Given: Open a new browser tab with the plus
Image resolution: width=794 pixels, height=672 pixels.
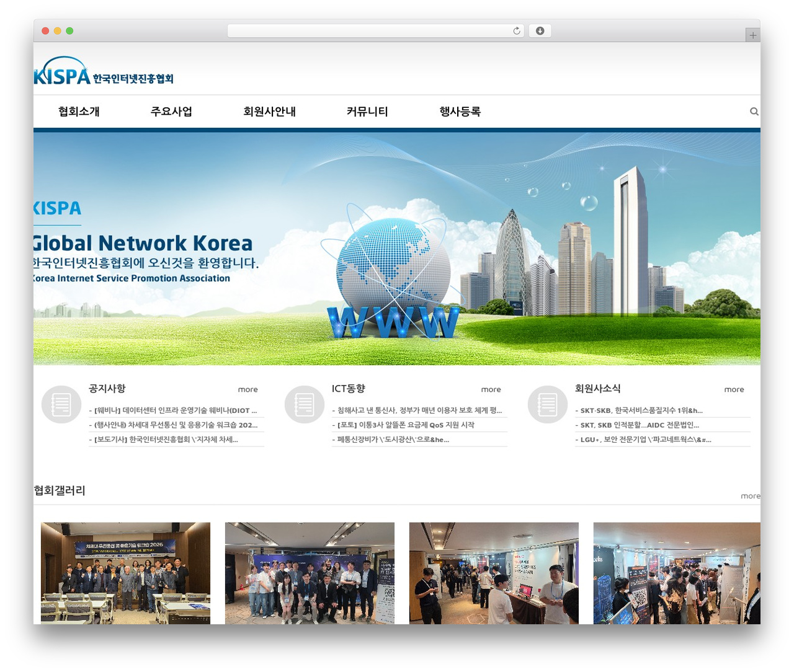Looking at the screenshot, I should [x=752, y=35].
